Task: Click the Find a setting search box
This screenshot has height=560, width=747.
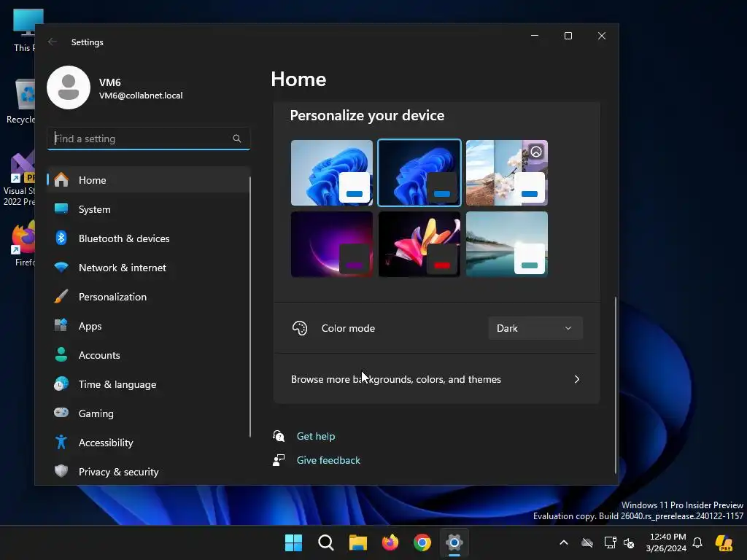Action: (x=149, y=139)
